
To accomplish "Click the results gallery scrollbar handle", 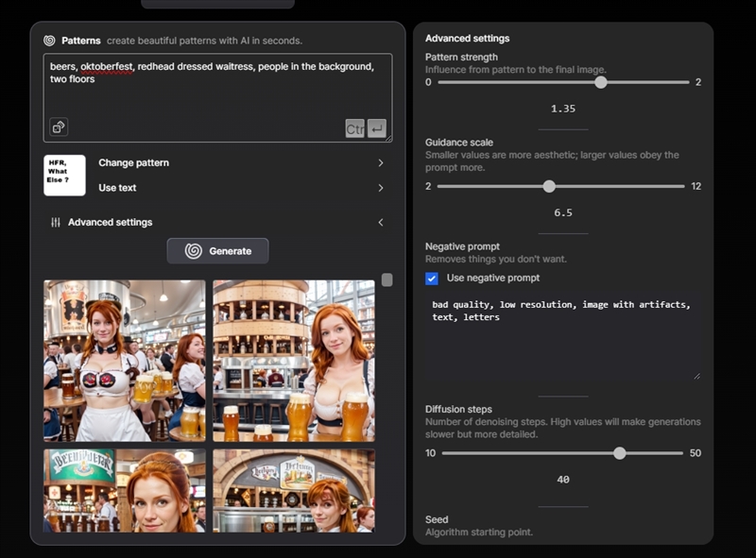I will tap(387, 279).
